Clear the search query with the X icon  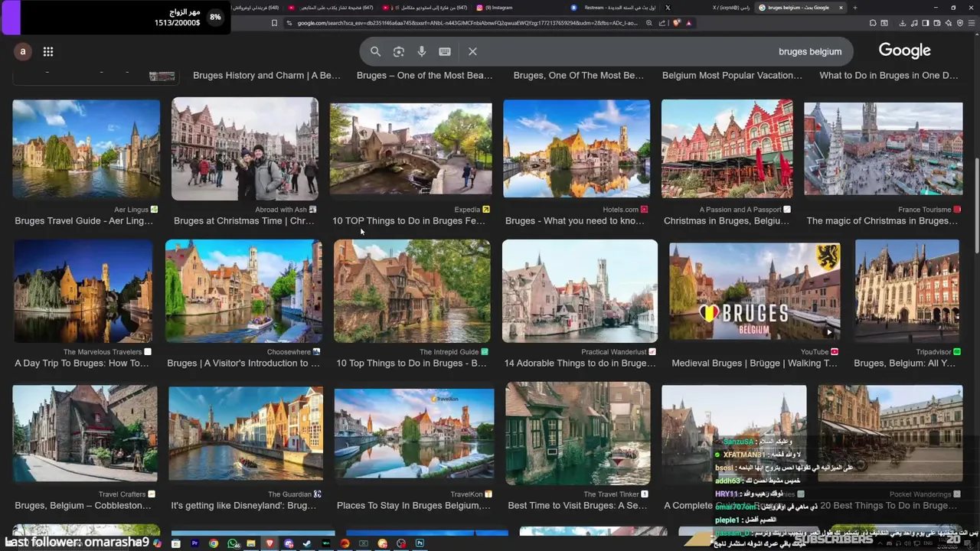472,51
